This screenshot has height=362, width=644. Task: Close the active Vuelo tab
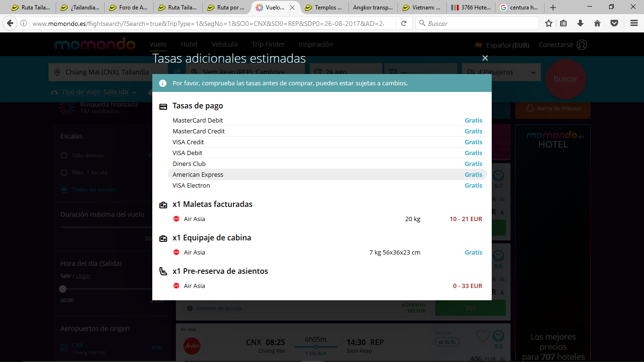click(x=292, y=8)
